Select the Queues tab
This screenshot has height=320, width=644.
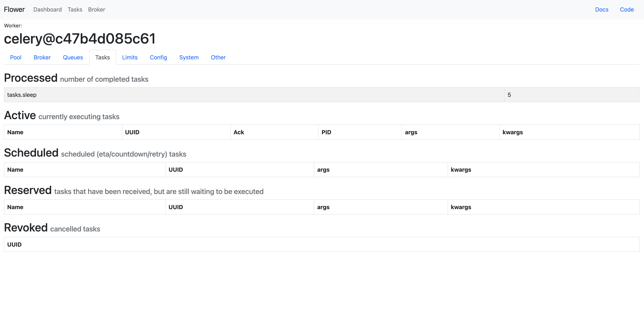(73, 57)
